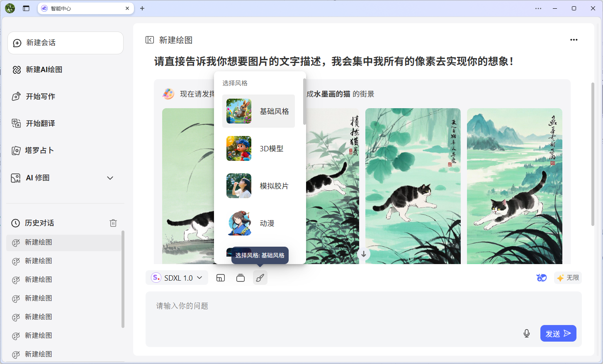Open the three-dot more options menu
Screen dimensions: 603x364
[x=574, y=40]
